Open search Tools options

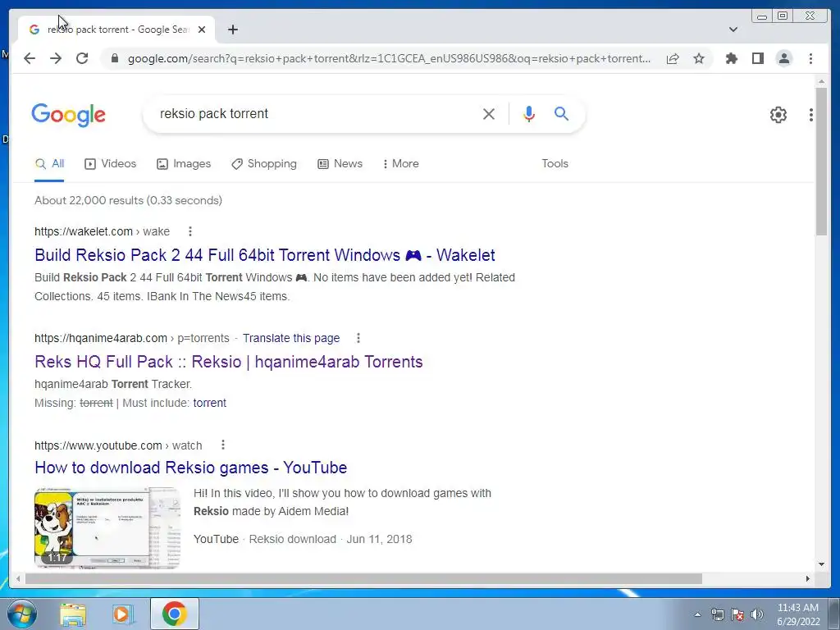tap(555, 164)
